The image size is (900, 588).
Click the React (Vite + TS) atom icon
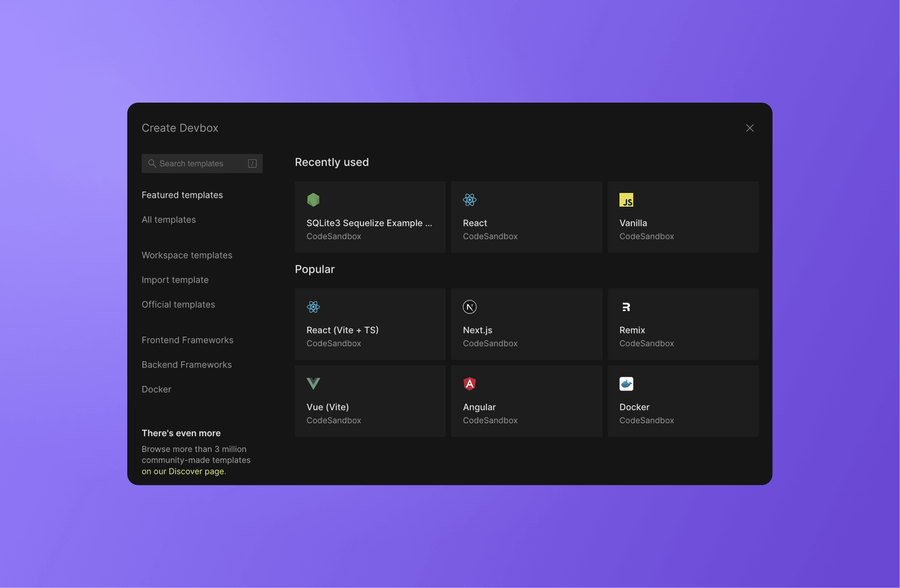point(313,307)
